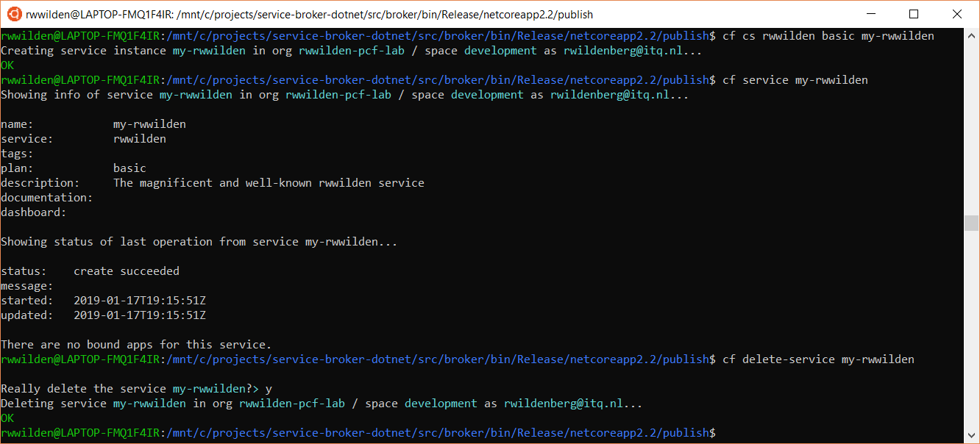Click the 'documentation:' label
The height and width of the screenshot is (444, 980).
(46, 198)
